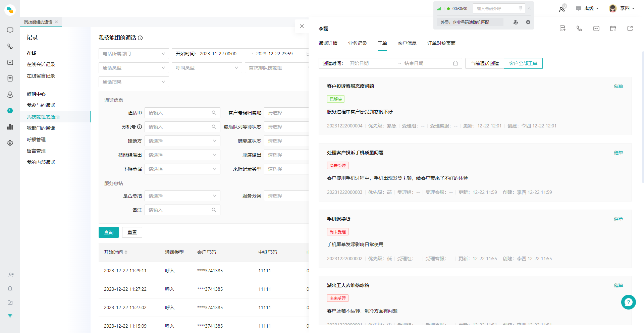Click 催单 on 派出工人去维修冰箱 ticket
Image resolution: width=644 pixels, height=333 pixels.
coord(619,285)
